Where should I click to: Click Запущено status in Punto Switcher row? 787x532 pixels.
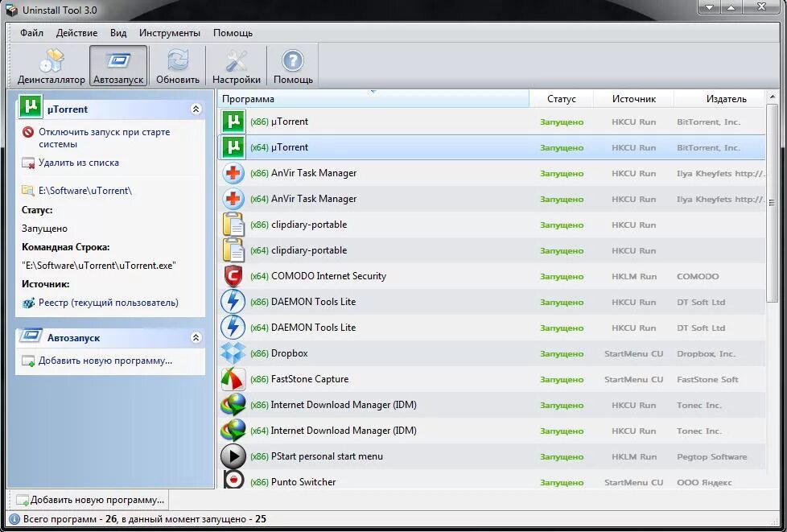pyautogui.click(x=562, y=482)
